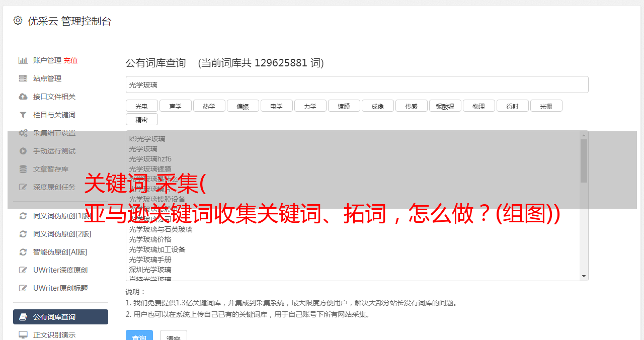The width and height of the screenshot is (644, 340).
Task: Click the 力学 tag button
Action: click(310, 106)
